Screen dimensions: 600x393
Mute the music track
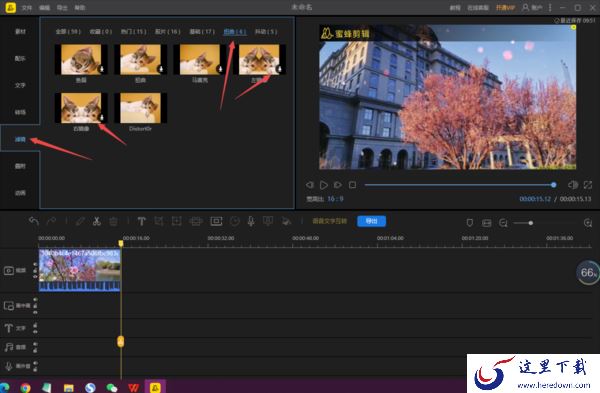tap(35, 344)
